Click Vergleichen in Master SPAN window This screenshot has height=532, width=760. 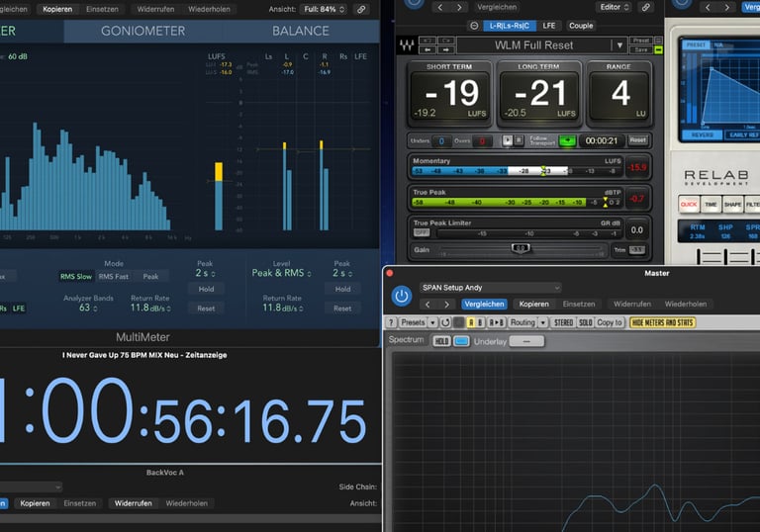(x=484, y=305)
